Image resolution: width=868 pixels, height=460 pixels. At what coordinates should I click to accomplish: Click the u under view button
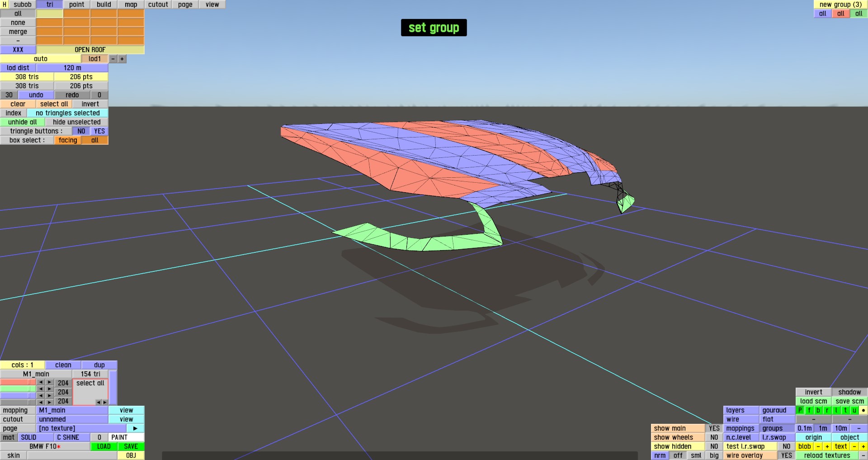[854, 410]
